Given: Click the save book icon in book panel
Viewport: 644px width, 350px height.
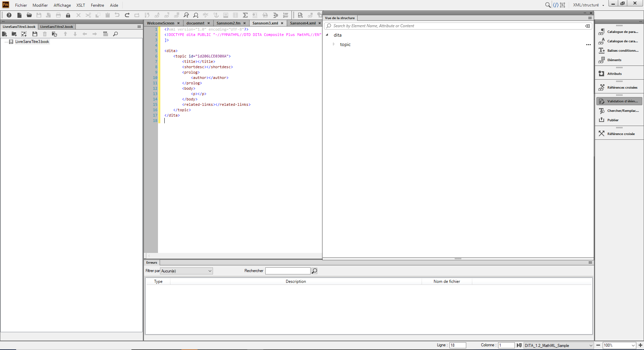Looking at the screenshot, I should point(35,34).
